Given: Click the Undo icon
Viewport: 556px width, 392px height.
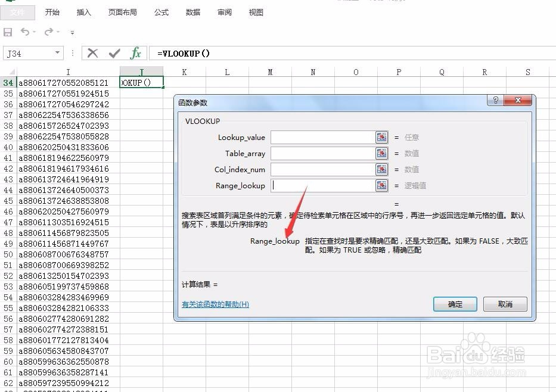Looking at the screenshot, I should (25, 32).
